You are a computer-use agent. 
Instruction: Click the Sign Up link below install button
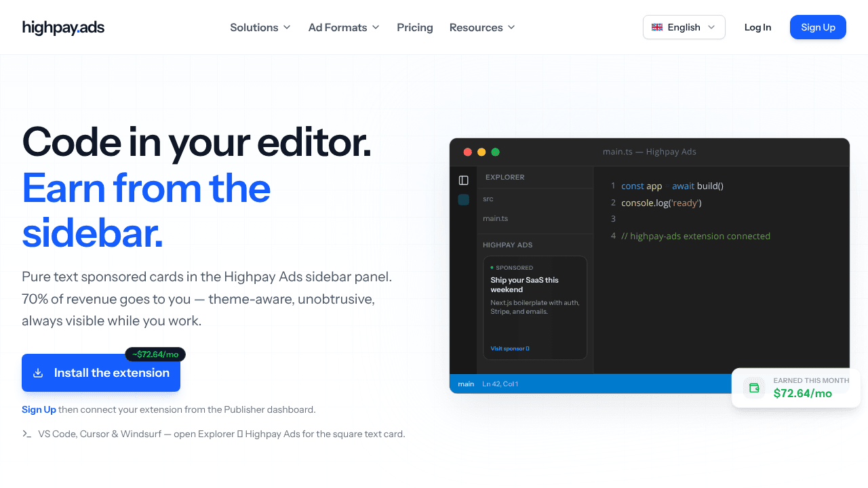click(x=39, y=409)
